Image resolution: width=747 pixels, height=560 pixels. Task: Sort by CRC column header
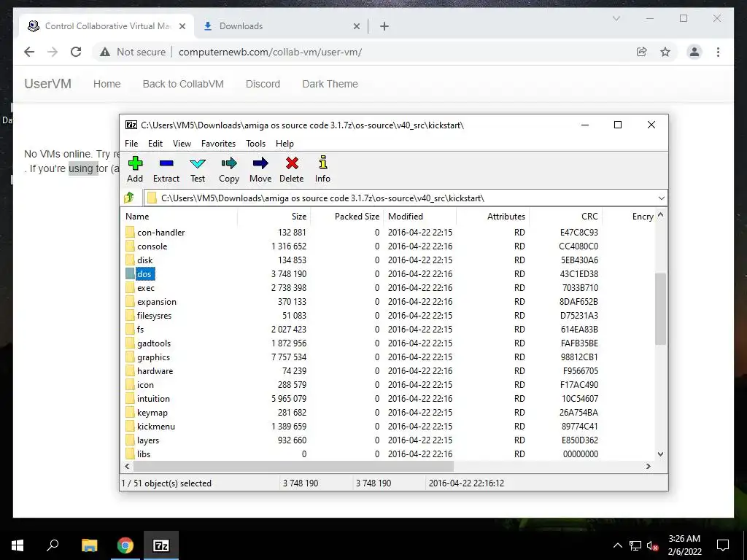point(565,216)
